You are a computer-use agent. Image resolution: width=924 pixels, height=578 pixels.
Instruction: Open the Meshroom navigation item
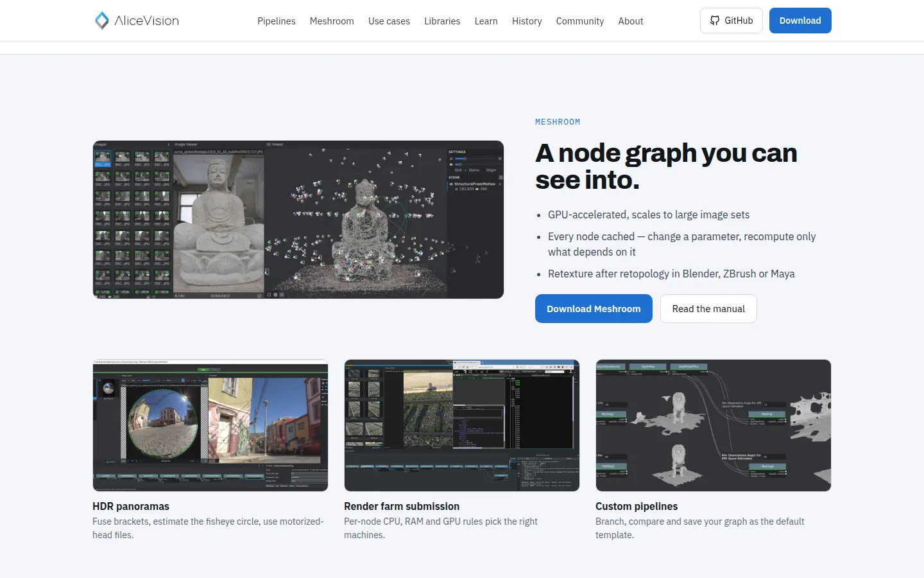[x=332, y=21]
